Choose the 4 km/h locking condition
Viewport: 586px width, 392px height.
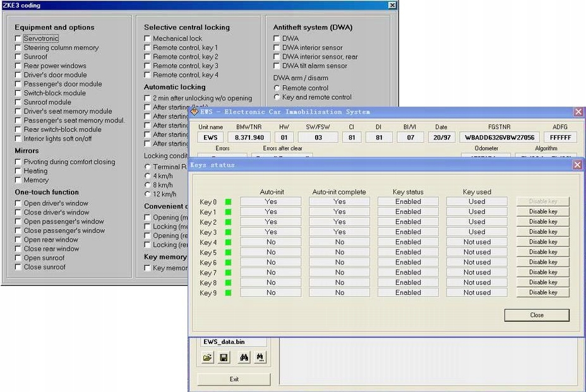(x=147, y=175)
